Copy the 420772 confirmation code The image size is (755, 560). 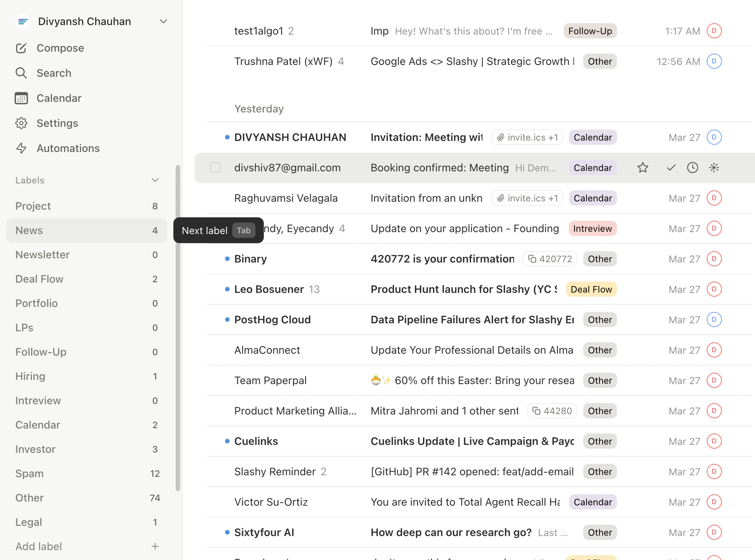(x=550, y=259)
